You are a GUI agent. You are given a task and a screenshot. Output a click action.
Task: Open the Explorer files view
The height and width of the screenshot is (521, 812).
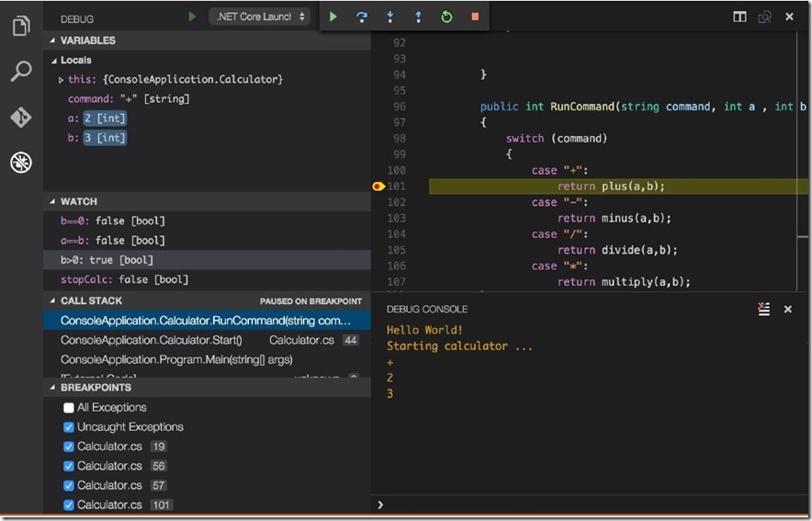(x=21, y=26)
